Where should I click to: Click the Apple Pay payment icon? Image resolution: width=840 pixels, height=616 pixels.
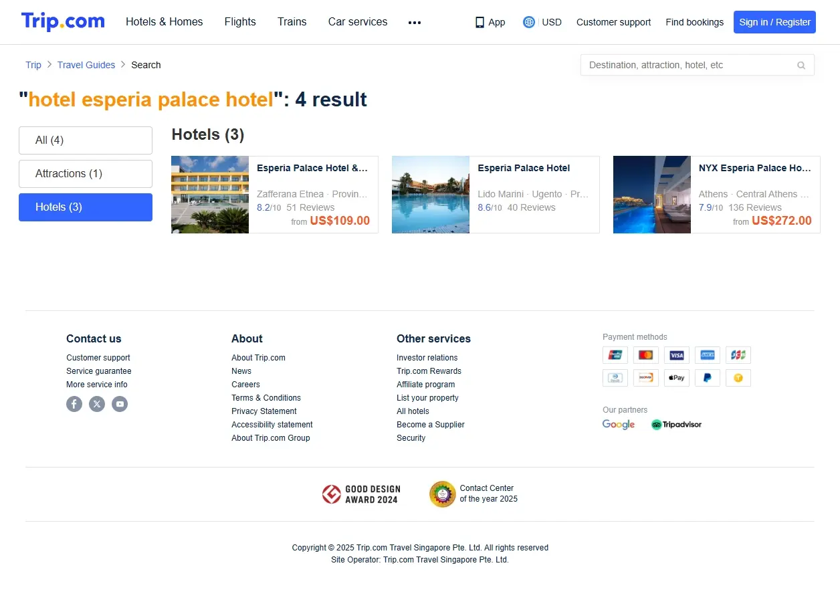click(x=677, y=378)
